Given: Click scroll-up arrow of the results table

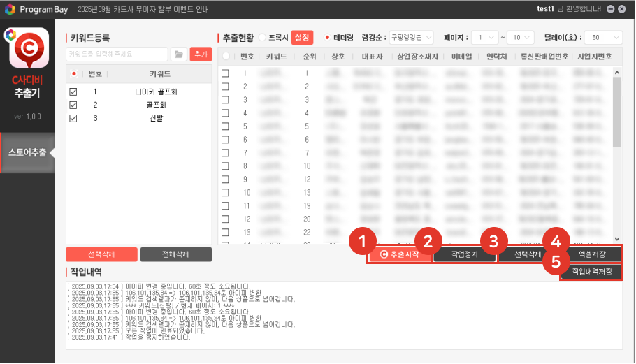Looking at the screenshot, I should coord(616,71).
